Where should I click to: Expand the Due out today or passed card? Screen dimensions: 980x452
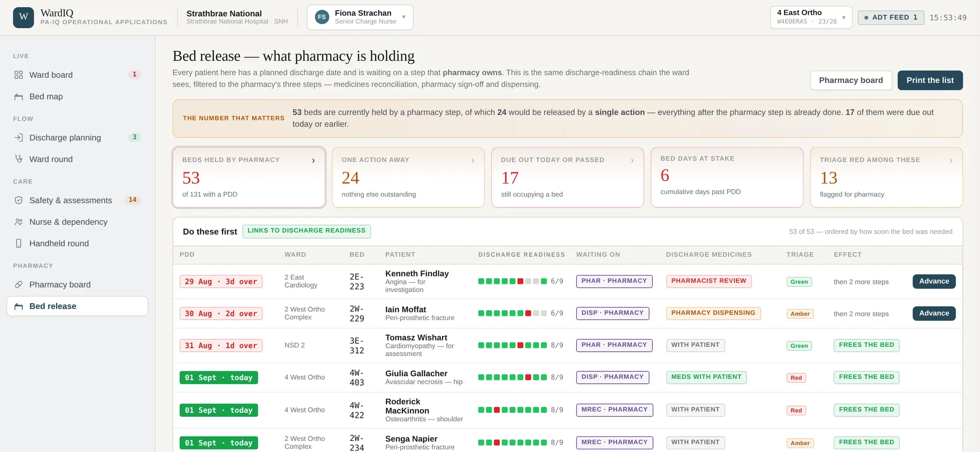[568, 177]
